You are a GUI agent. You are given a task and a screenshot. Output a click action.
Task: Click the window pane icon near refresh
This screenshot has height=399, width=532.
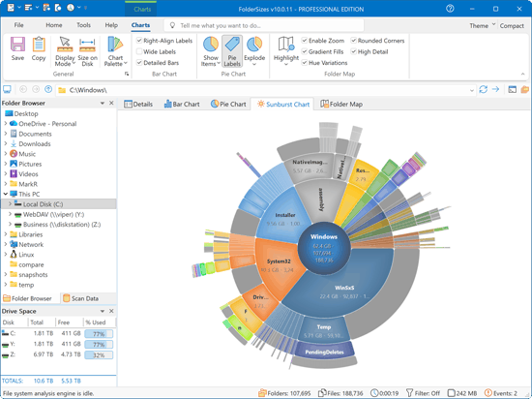point(512,90)
